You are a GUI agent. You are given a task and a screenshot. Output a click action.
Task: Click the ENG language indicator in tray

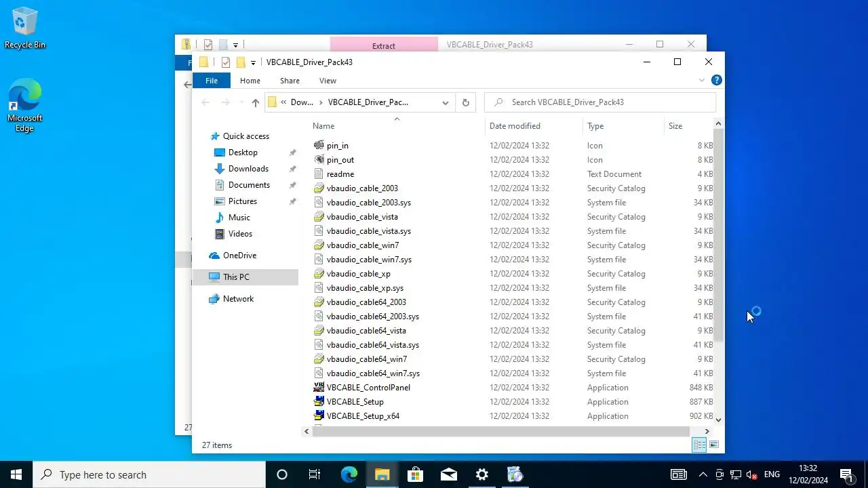tap(772, 474)
